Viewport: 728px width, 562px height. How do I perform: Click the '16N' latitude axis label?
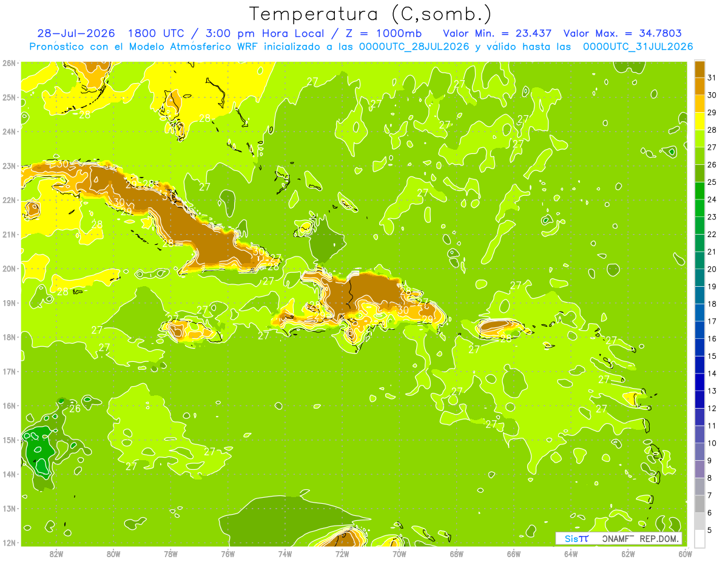pyautogui.click(x=9, y=406)
